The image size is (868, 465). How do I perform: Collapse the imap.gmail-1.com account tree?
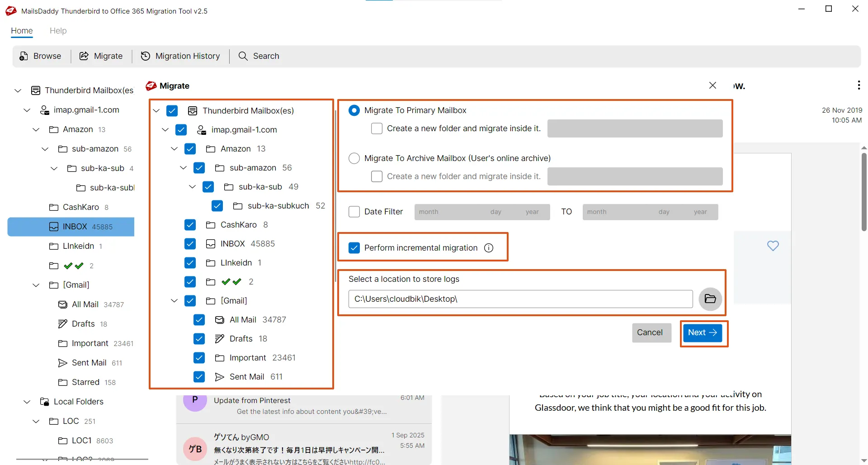tap(26, 110)
